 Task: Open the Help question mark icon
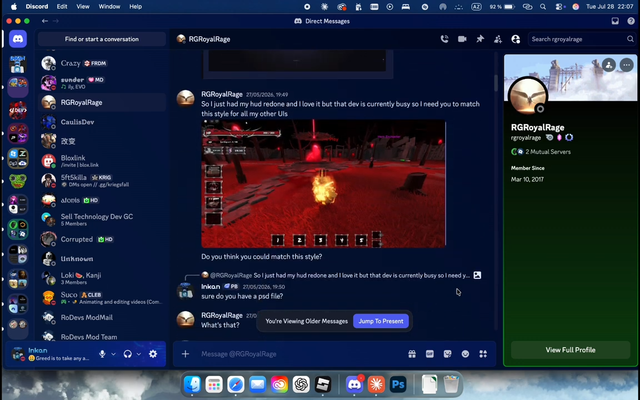[631, 21]
